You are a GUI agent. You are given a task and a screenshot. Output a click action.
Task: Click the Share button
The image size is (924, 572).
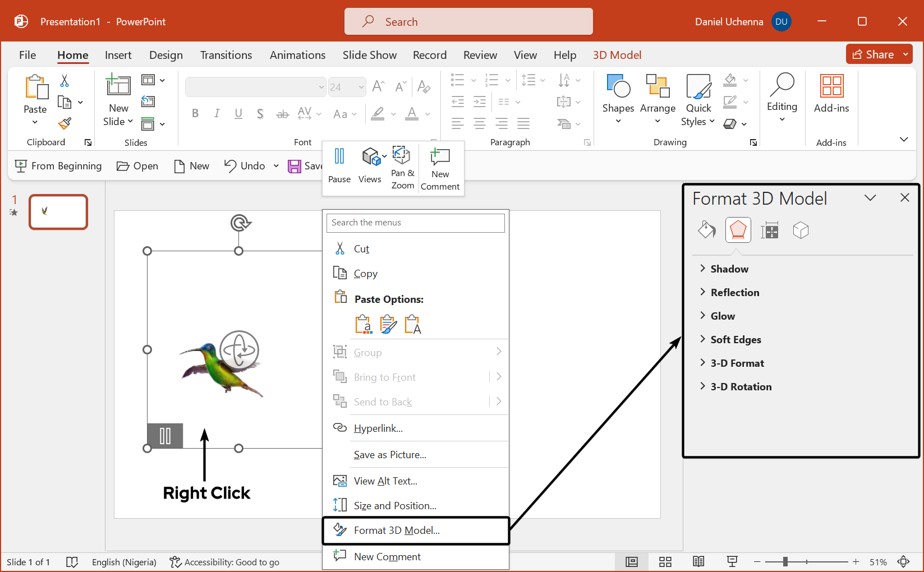point(873,54)
